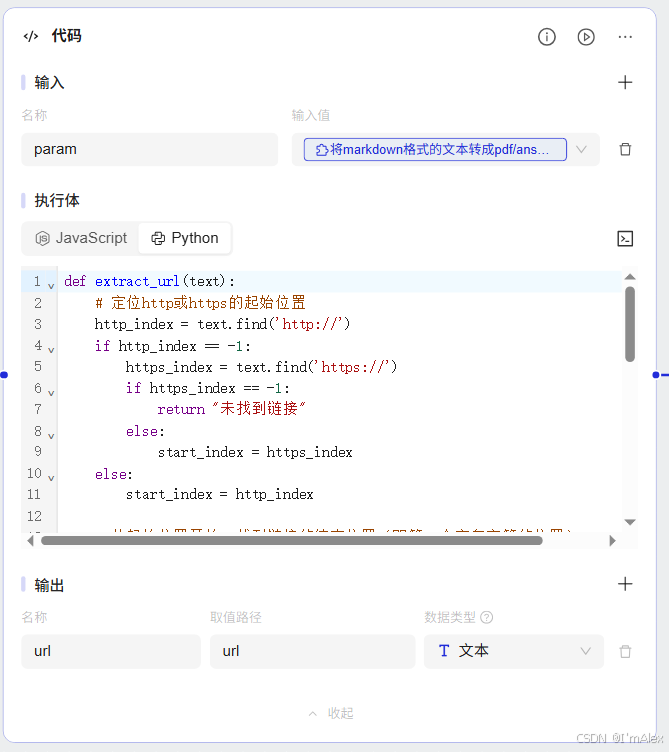Click the horizontal scroll left arrow
Screen dimensions: 669x752
31,541
